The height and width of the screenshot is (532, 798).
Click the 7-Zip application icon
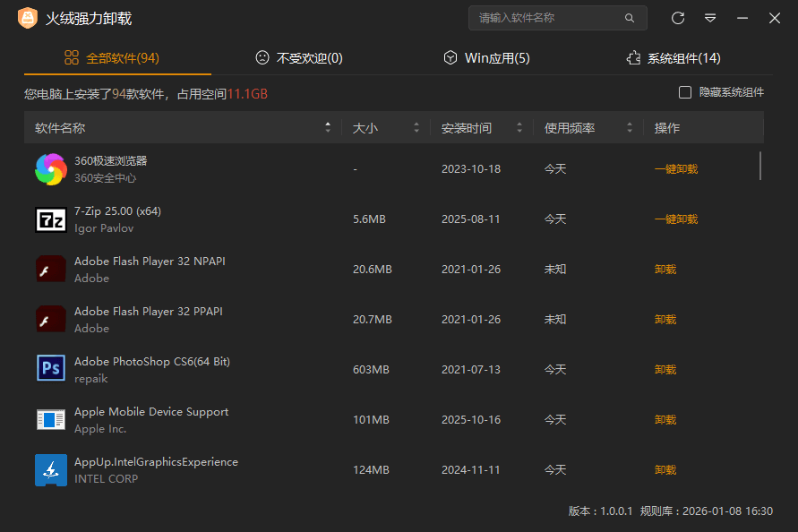[51, 219]
